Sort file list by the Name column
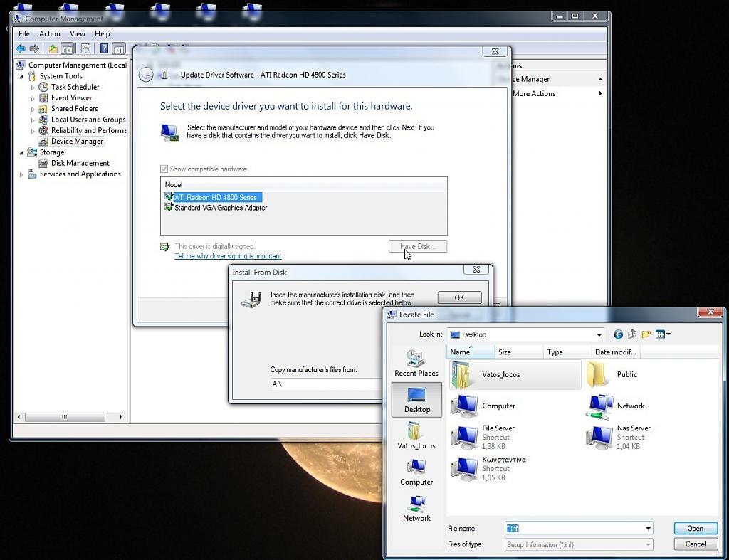 pos(471,352)
